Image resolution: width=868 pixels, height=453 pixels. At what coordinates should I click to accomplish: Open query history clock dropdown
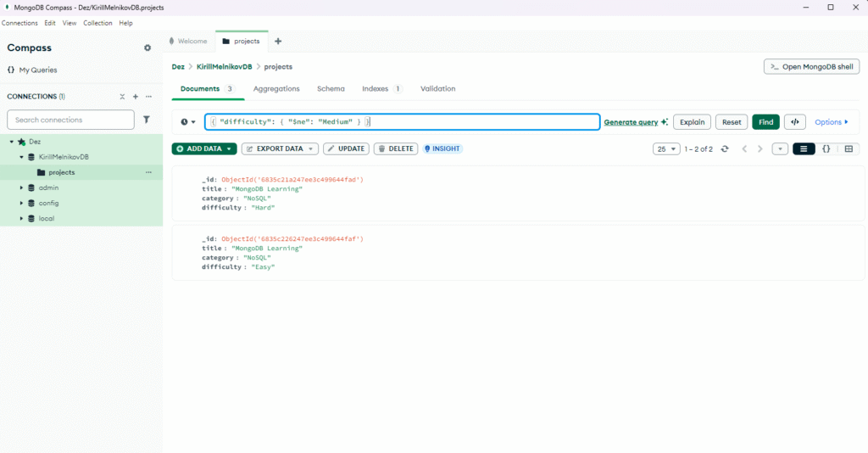click(x=187, y=122)
